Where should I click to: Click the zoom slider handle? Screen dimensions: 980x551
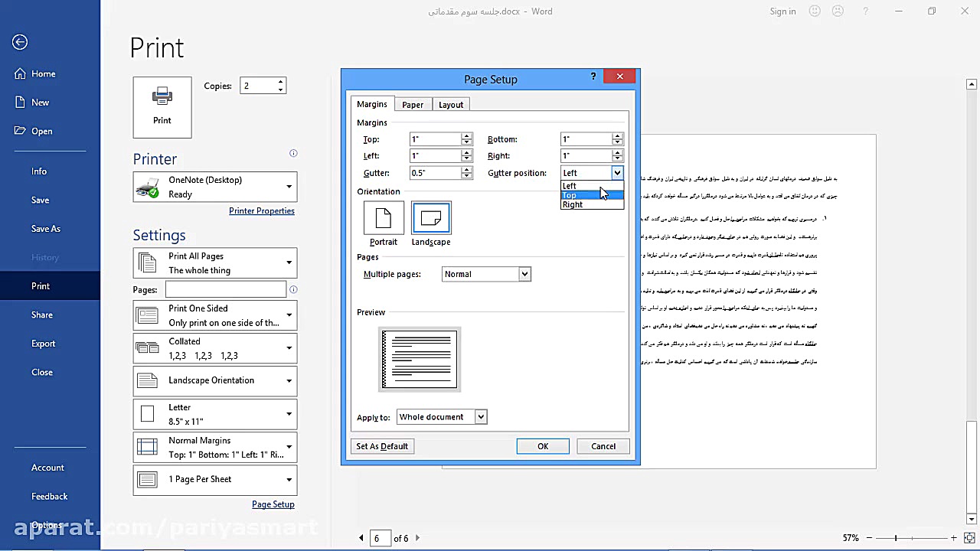(897, 538)
